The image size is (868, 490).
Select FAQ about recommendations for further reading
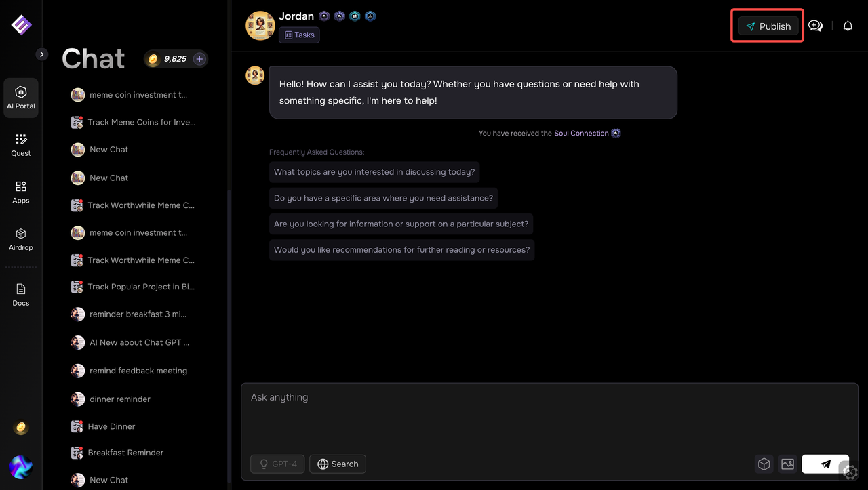(x=401, y=250)
